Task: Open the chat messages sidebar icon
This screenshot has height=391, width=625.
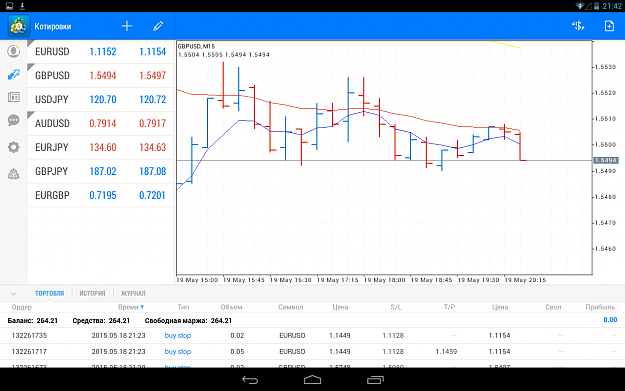Action: 14,120
